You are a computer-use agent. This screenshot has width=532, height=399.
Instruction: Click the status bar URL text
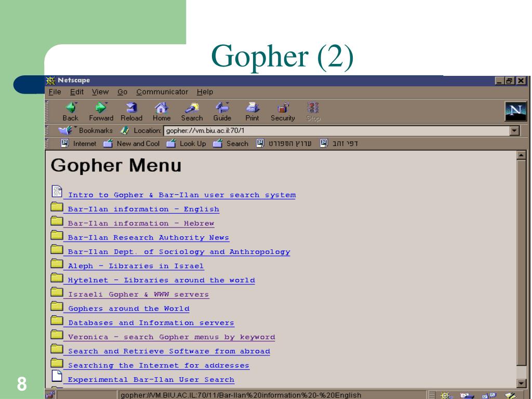point(241,395)
